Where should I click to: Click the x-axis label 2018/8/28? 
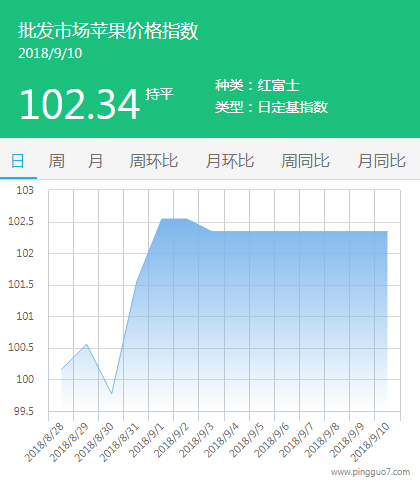point(44,442)
